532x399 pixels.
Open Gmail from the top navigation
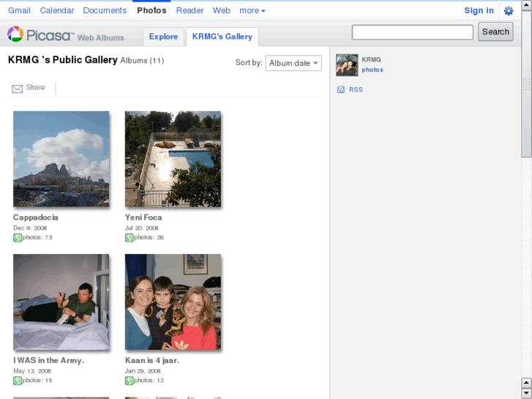pos(19,10)
